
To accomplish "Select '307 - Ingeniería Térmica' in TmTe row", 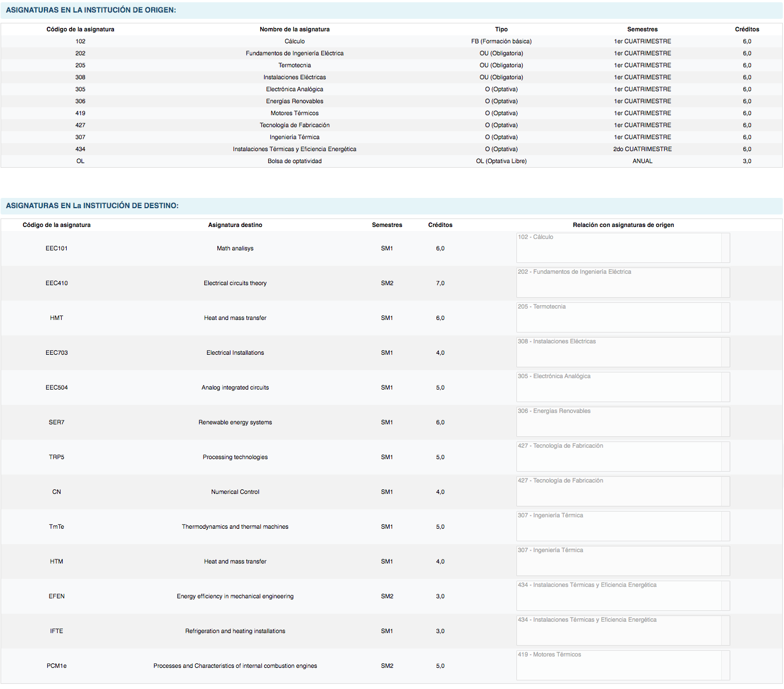I will [550, 516].
